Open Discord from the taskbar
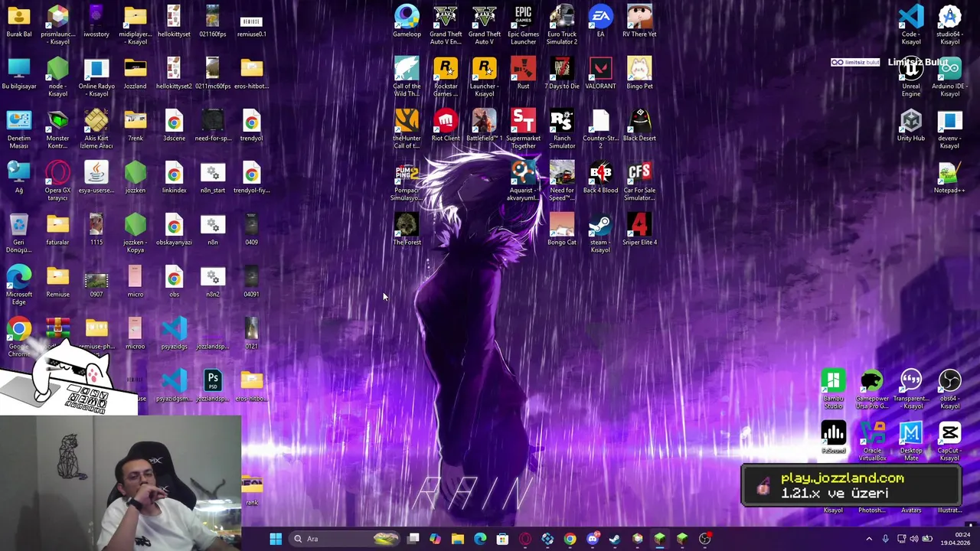Image resolution: width=980 pixels, height=551 pixels. (x=592, y=539)
